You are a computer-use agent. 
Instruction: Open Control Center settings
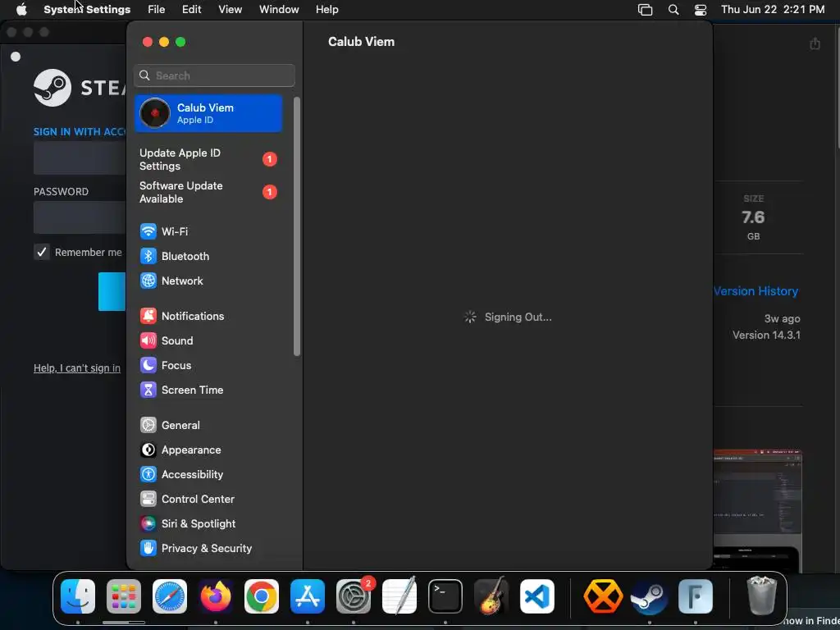pyautogui.click(x=188, y=500)
